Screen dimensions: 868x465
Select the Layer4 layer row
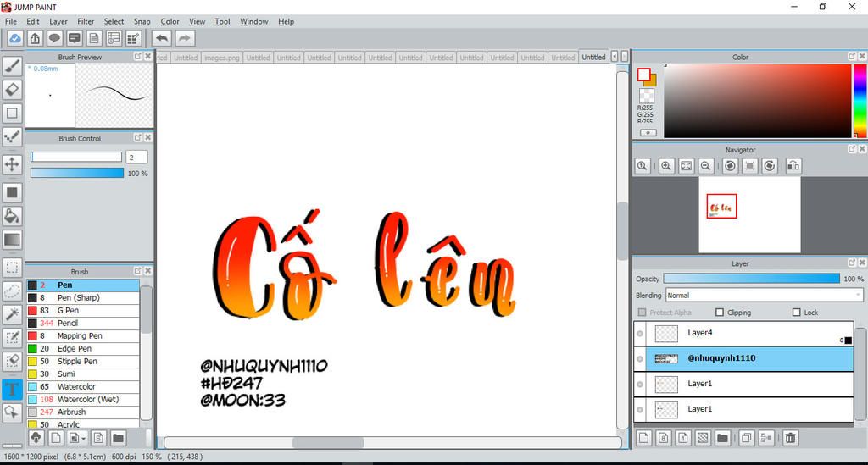point(743,334)
